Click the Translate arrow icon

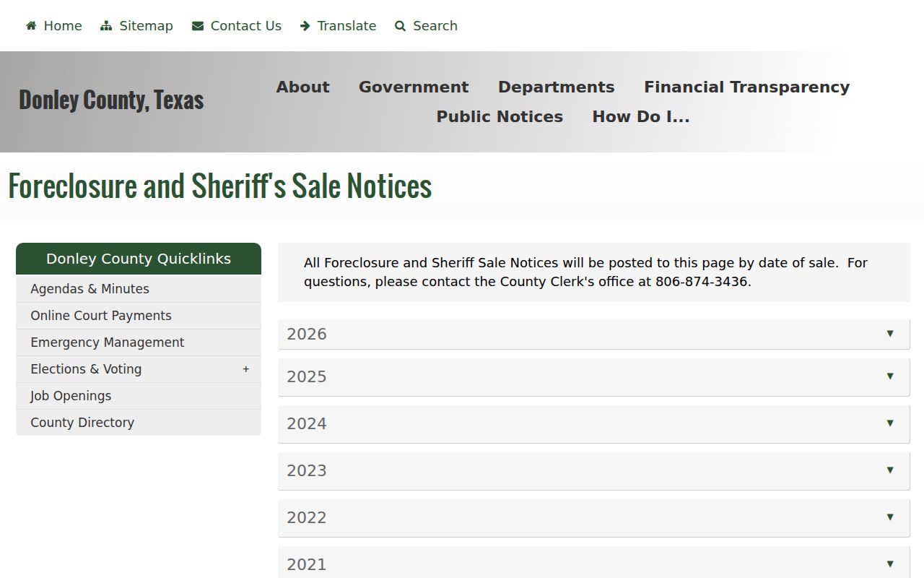(x=305, y=26)
